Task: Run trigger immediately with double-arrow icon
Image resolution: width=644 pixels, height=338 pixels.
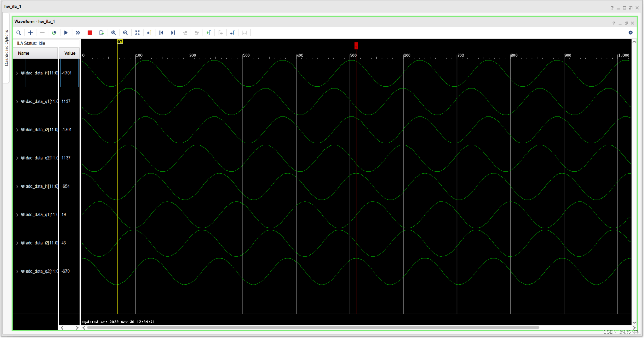Action: click(78, 33)
